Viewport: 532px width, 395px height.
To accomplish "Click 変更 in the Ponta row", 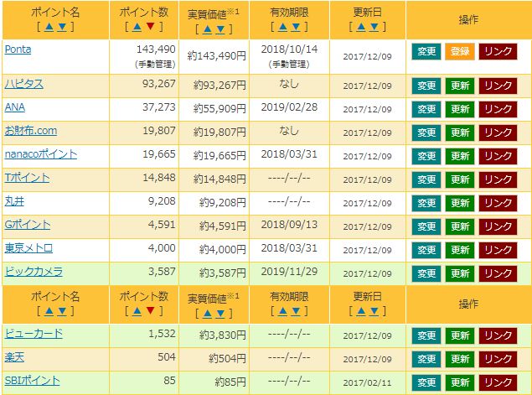I will pyautogui.click(x=426, y=52).
